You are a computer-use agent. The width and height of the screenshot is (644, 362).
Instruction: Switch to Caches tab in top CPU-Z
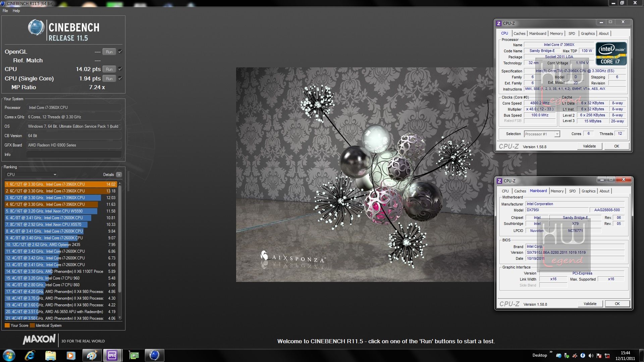519,34
